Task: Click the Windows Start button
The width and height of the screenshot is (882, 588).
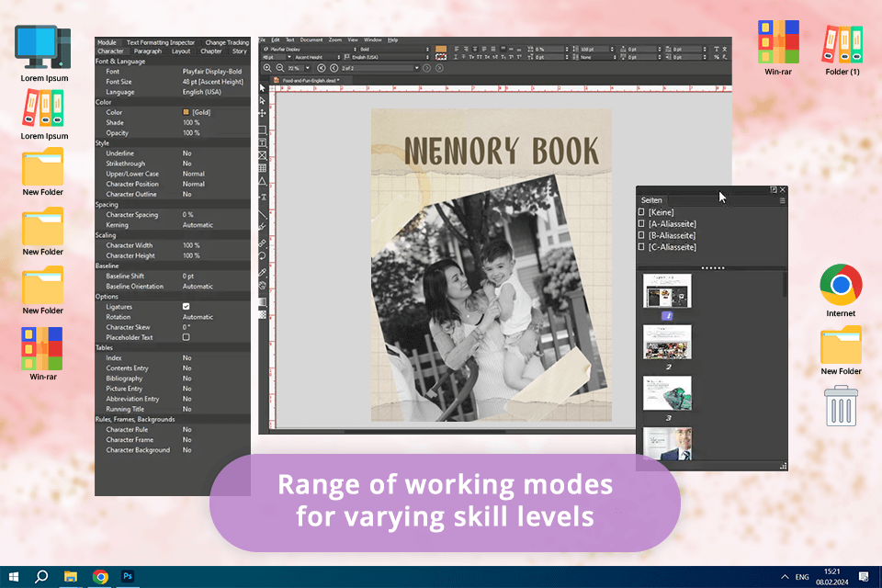Action: pos(14,577)
